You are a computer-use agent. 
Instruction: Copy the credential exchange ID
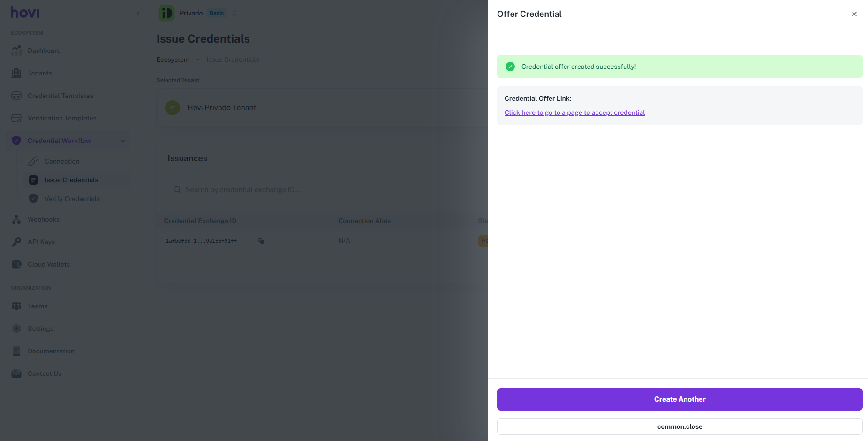tap(261, 241)
